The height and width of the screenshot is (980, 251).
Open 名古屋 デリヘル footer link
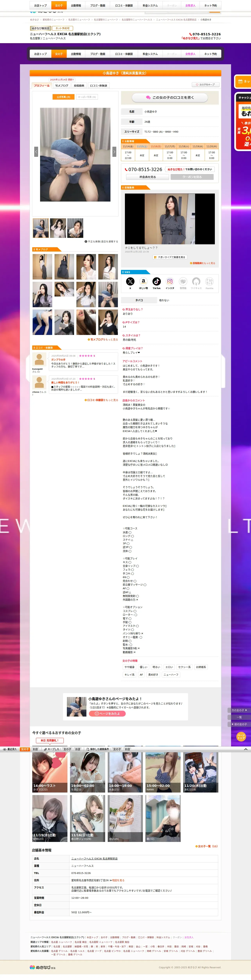[x=59, y=951]
